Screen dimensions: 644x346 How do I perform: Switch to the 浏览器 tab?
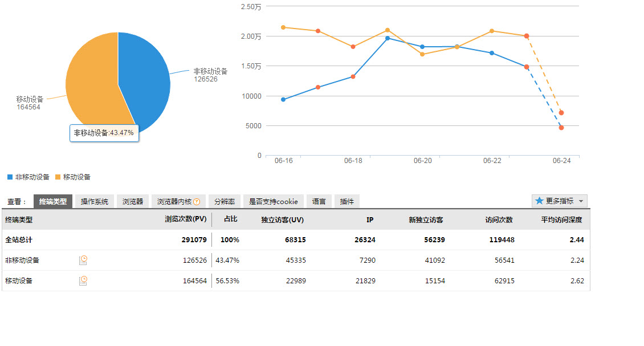[x=133, y=202]
